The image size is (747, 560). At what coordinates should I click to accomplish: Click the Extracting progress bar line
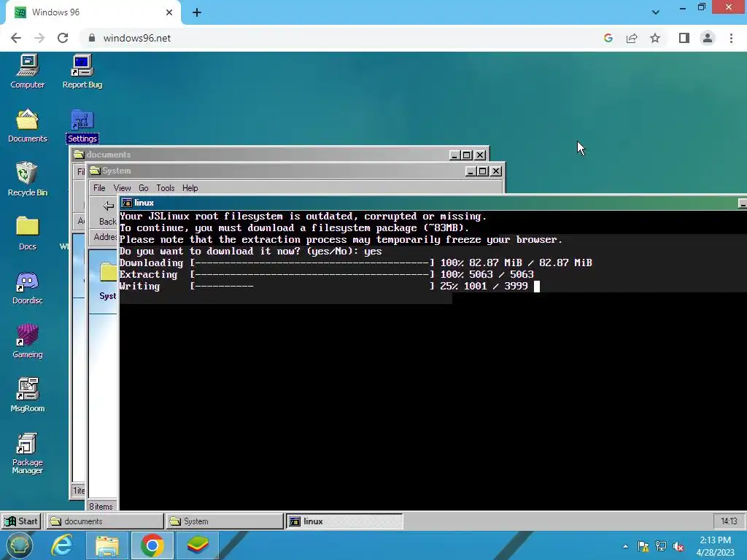(x=326, y=275)
